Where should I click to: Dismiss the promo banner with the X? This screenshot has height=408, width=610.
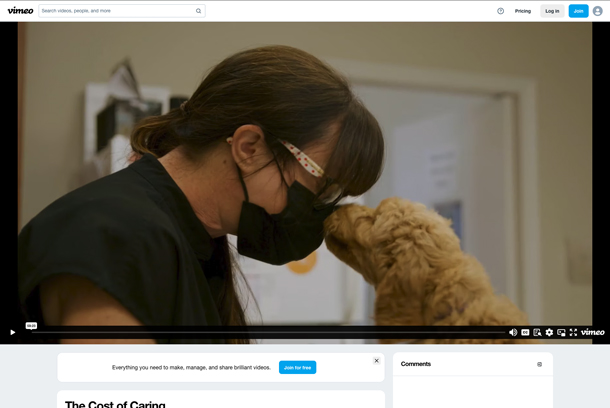(376, 361)
